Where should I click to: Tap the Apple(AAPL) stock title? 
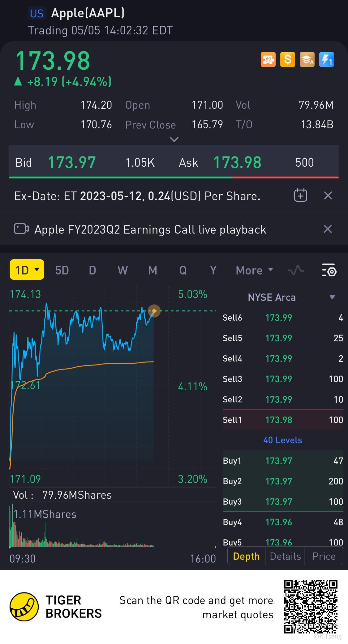point(88,13)
